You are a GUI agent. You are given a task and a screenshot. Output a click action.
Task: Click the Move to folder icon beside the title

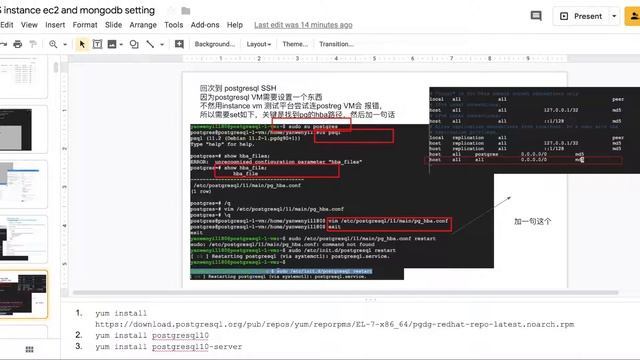coord(186,11)
